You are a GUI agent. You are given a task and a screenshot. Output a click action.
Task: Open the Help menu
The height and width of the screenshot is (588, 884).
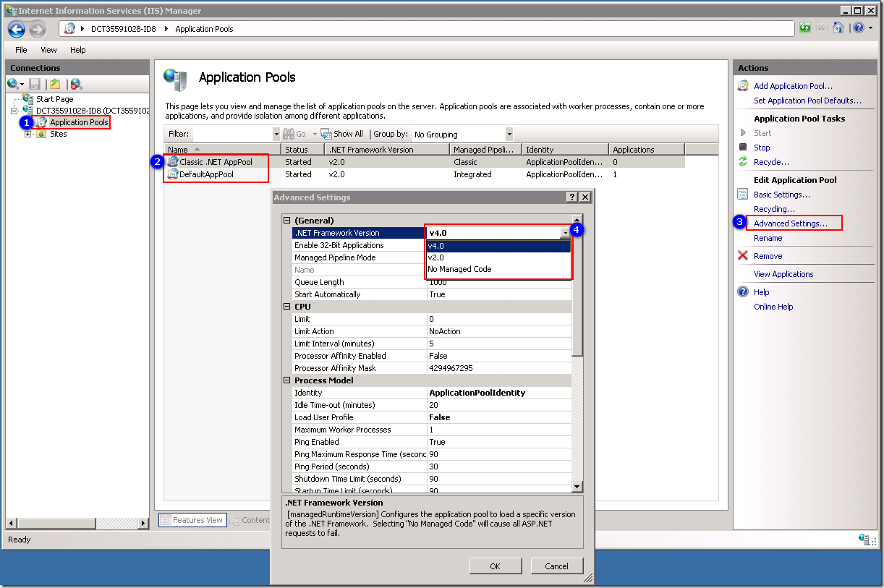pos(78,50)
